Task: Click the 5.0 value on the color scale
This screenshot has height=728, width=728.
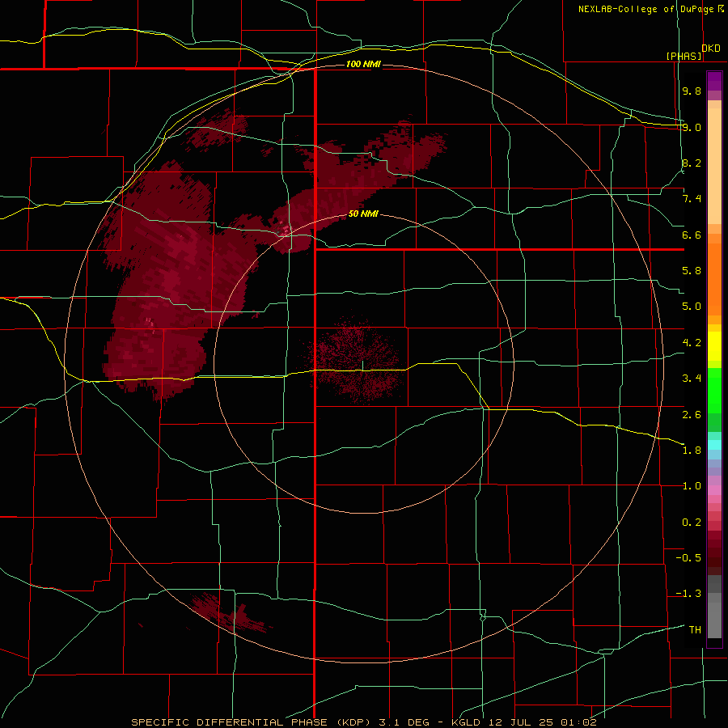Action: 692,307
